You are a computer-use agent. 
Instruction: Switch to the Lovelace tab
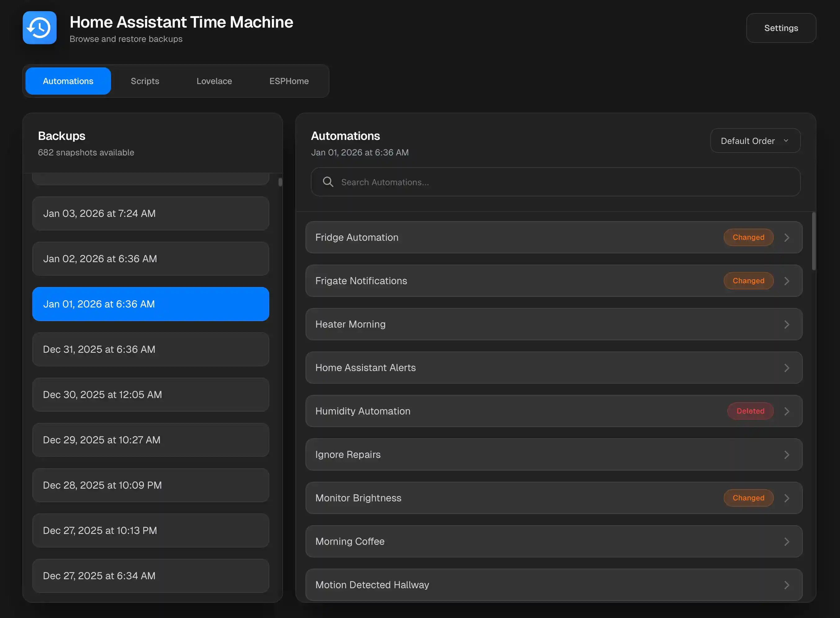pos(214,81)
